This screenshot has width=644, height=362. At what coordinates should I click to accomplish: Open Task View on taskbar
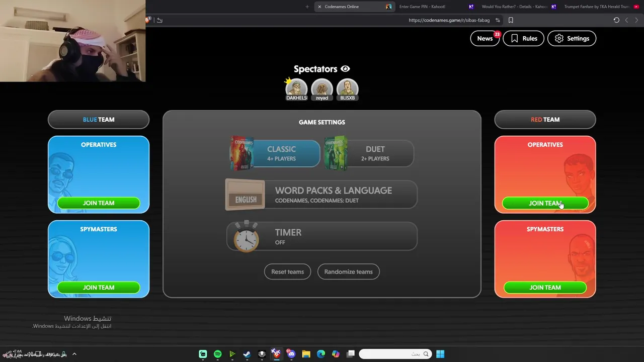[351, 354]
